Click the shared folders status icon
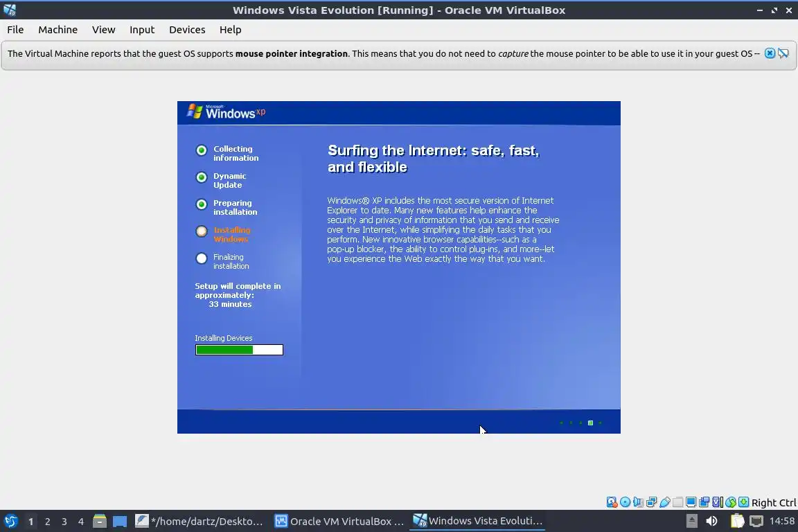This screenshot has width=798, height=532. [x=678, y=502]
